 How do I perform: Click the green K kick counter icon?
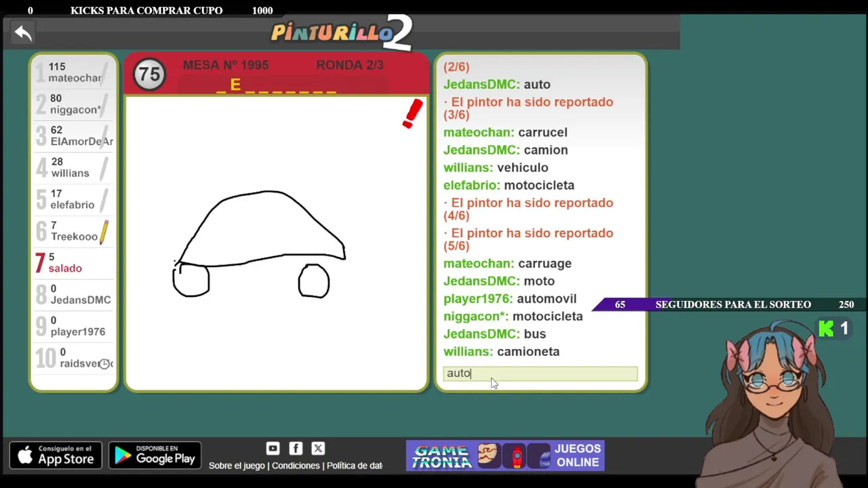tap(826, 329)
